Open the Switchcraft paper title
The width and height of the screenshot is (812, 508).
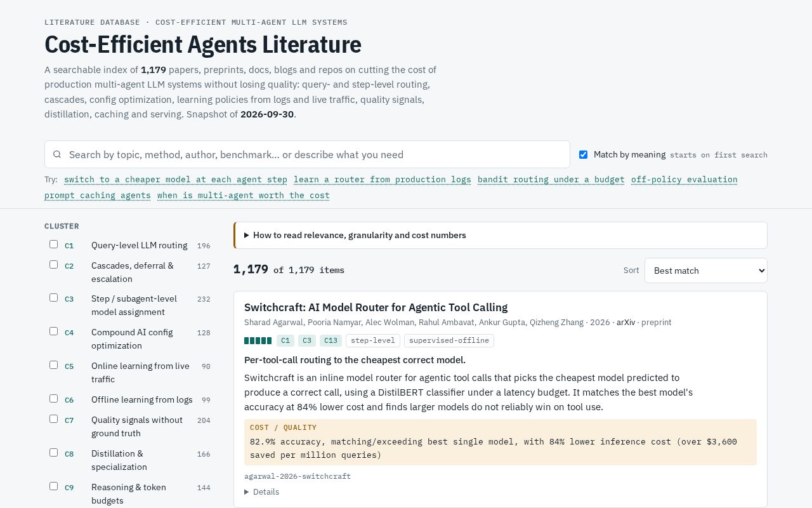click(x=376, y=307)
